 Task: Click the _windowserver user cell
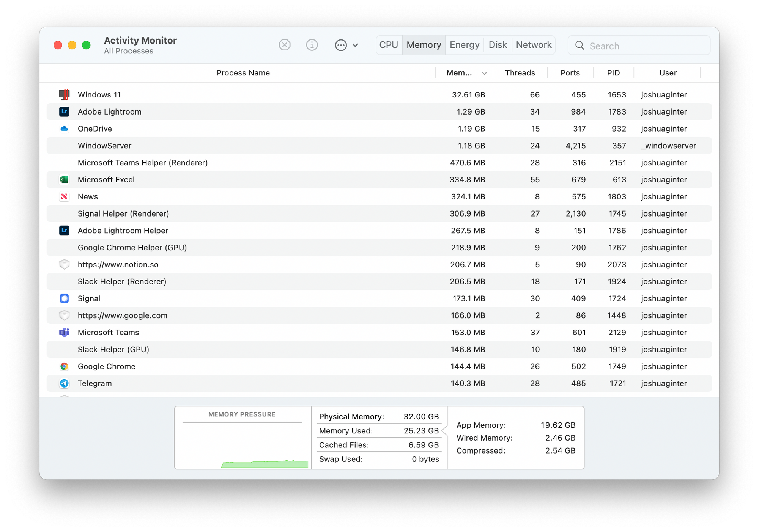669,146
